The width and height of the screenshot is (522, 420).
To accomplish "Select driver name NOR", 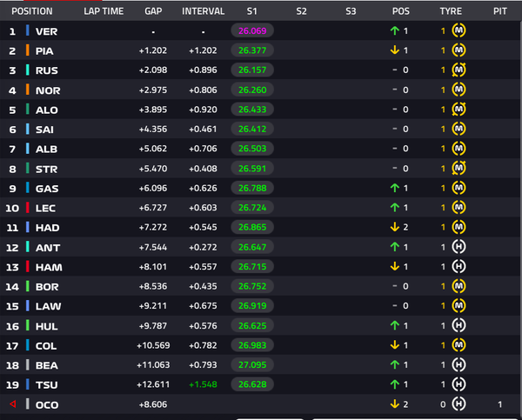I will click(x=48, y=90).
